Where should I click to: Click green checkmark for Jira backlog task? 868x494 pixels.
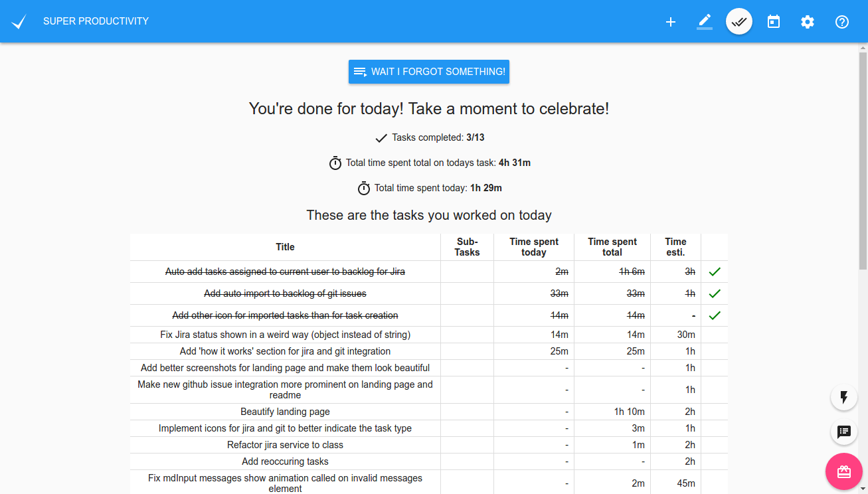[x=715, y=272]
